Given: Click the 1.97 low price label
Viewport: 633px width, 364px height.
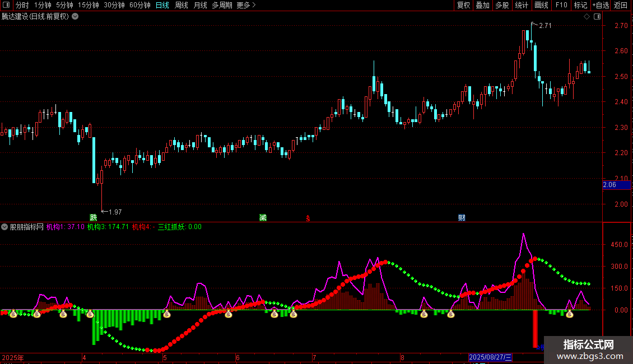Looking at the screenshot, I should pyautogui.click(x=115, y=212).
